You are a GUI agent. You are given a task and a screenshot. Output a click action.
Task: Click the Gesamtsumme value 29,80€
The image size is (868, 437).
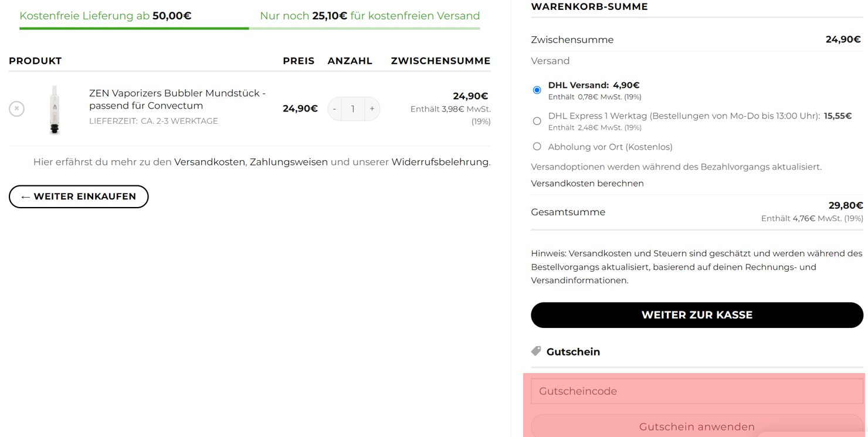click(x=846, y=205)
